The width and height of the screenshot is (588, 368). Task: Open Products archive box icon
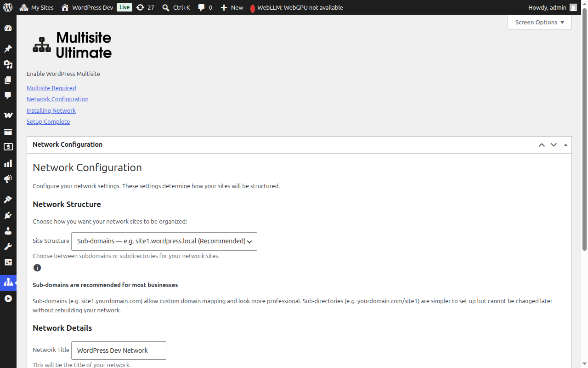point(8,132)
